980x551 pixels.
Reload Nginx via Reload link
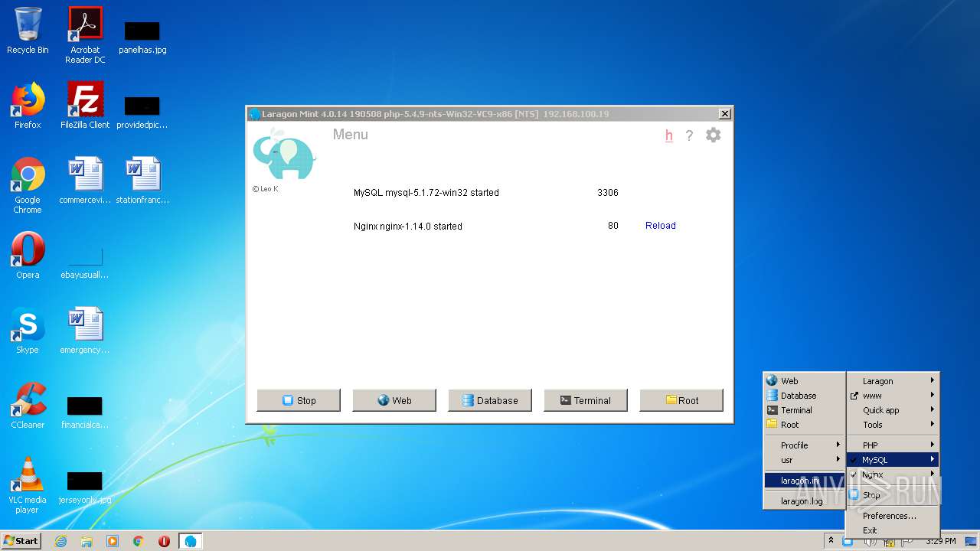pyautogui.click(x=660, y=226)
